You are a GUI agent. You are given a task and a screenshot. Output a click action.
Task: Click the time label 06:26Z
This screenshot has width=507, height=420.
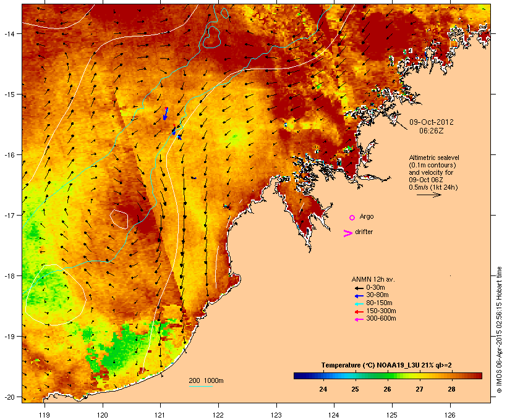coord(432,131)
